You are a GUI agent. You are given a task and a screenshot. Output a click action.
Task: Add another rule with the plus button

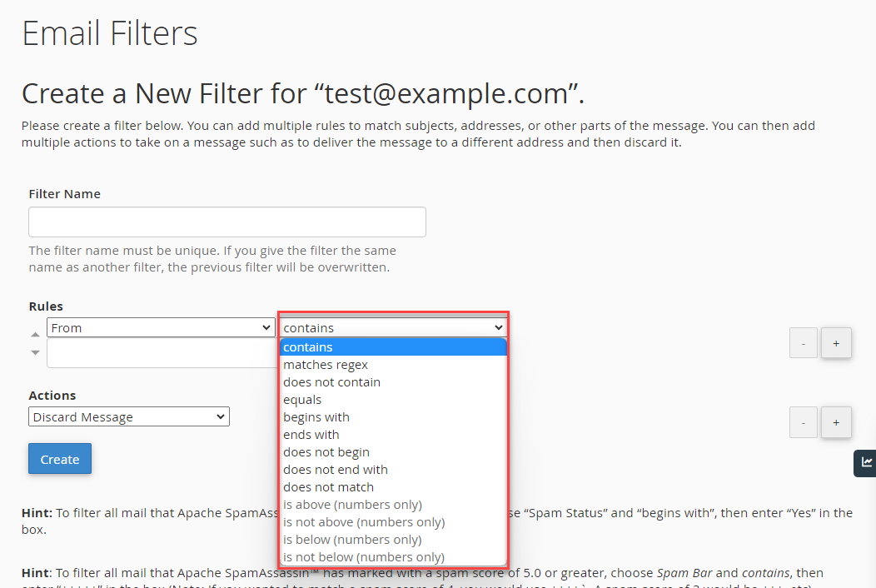coord(836,342)
